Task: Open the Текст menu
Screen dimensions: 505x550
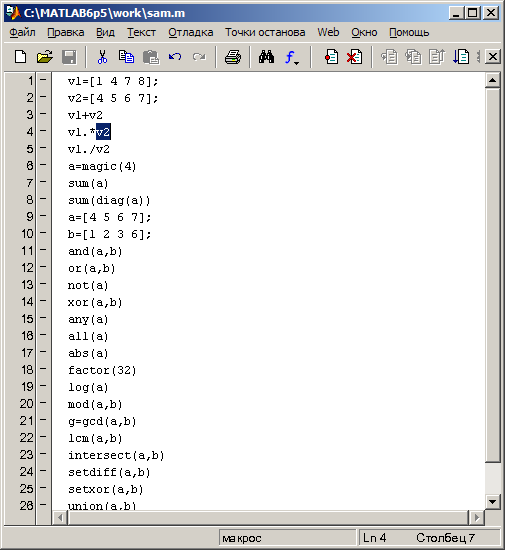Action: click(x=141, y=32)
